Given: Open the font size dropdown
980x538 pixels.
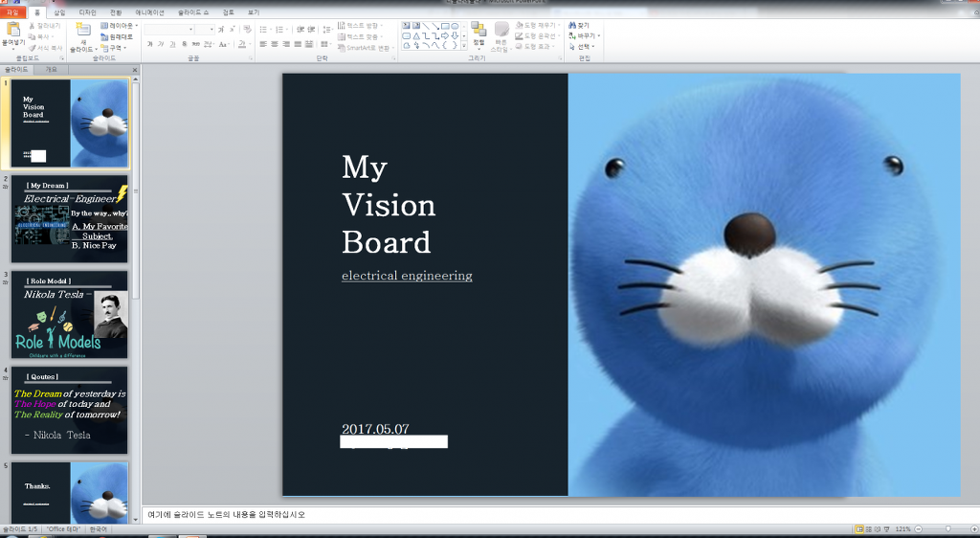Looking at the screenshot, I should (212, 30).
